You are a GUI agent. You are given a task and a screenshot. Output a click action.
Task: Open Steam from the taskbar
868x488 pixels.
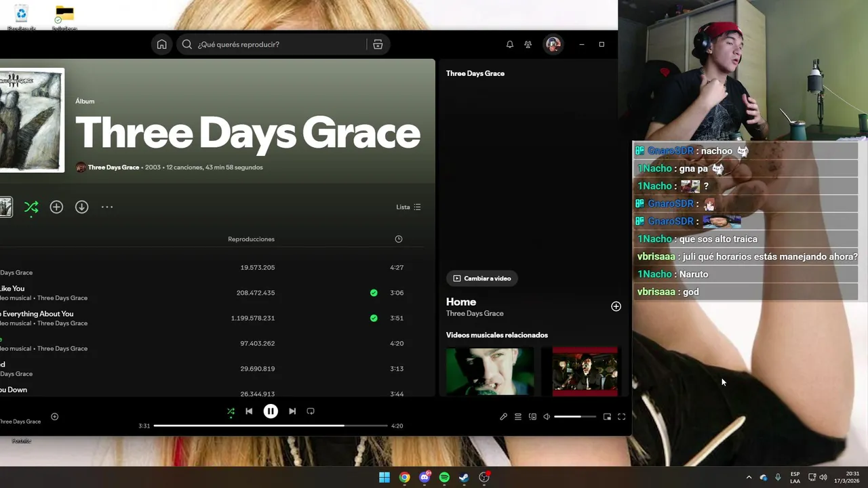(464, 477)
